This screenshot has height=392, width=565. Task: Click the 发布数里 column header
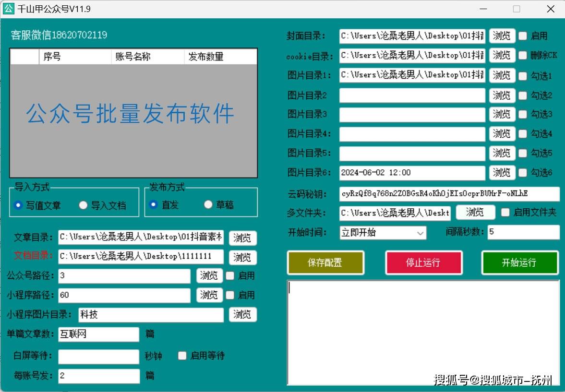click(220, 57)
